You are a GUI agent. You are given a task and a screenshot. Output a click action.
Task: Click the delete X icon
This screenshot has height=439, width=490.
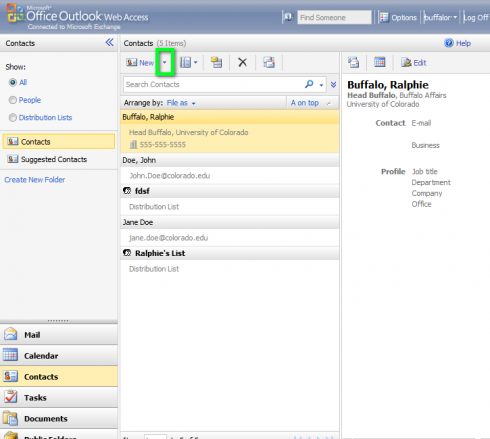243,62
